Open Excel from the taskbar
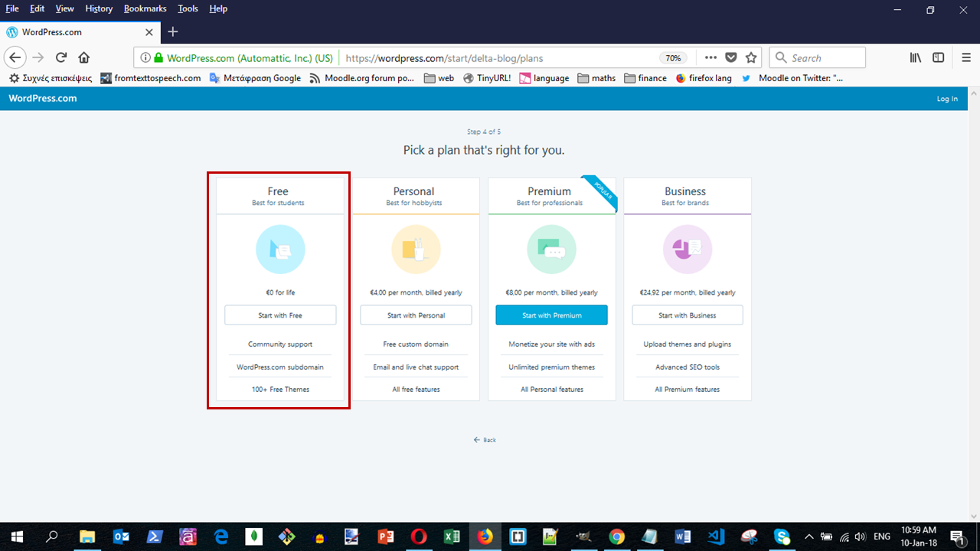The width and height of the screenshot is (980, 551). pos(452,536)
